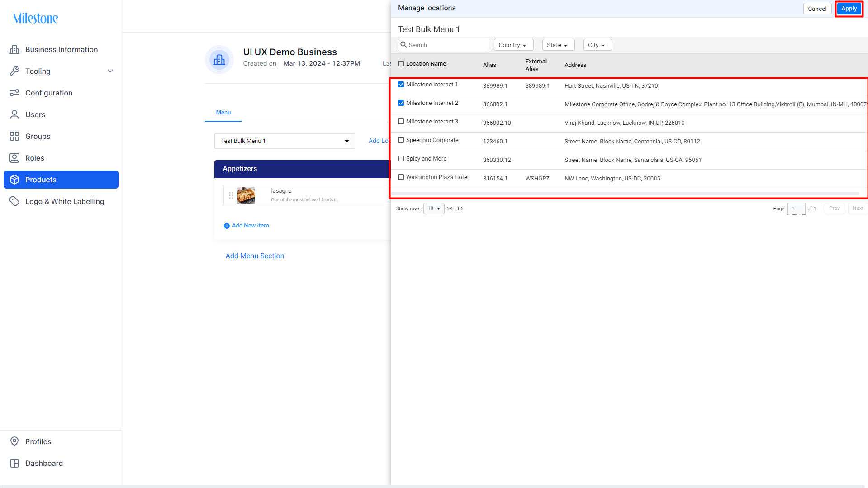Viewport: 868px width, 488px height.
Task: Click the lasagna thumbnail image
Action: click(246, 195)
